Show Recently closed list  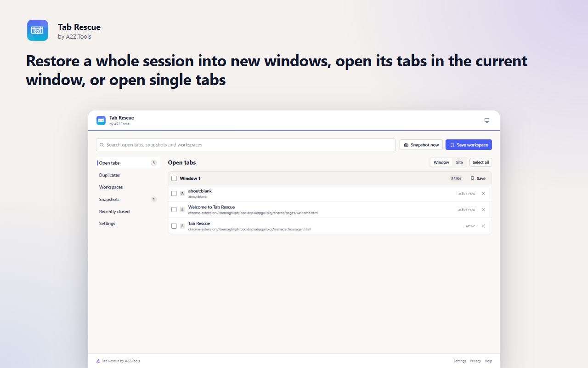(129, 212)
